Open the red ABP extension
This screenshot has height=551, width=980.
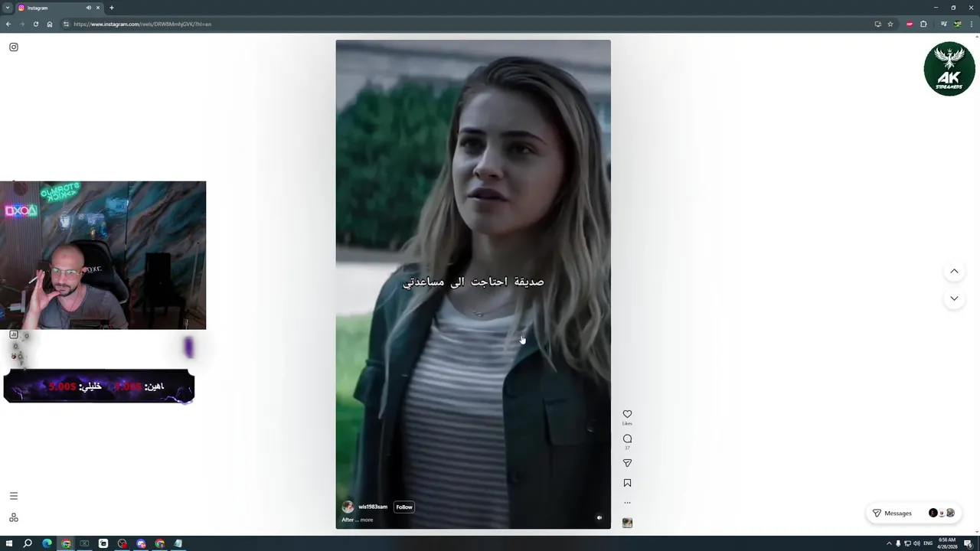(x=909, y=24)
